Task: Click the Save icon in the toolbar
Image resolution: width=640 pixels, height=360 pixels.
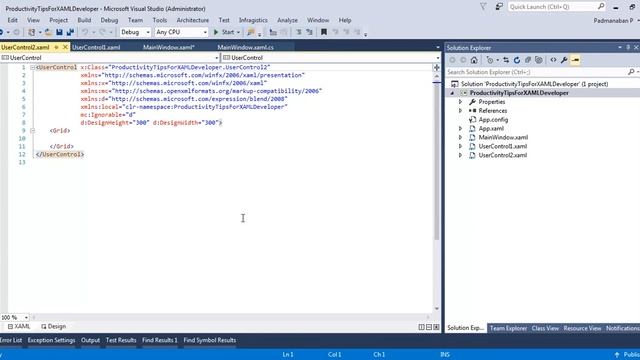Action: (x=59, y=32)
